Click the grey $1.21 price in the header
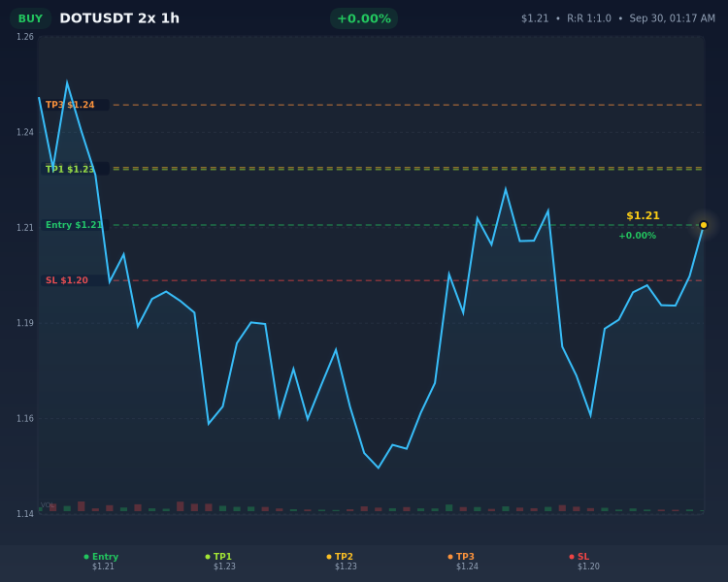This screenshot has height=582, width=728. [x=535, y=18]
